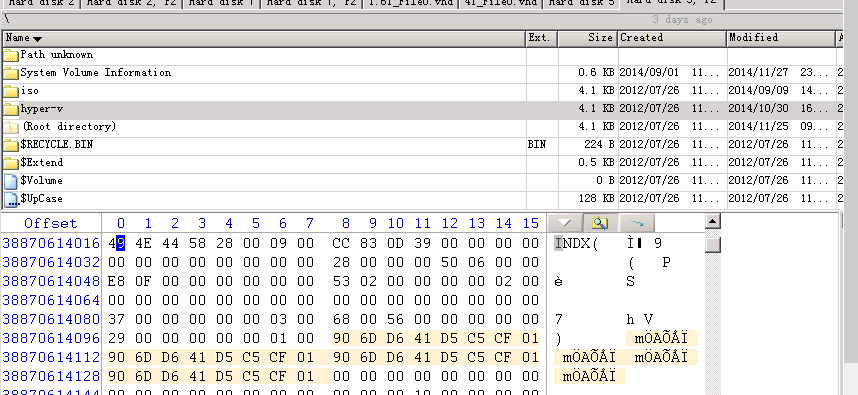Click offset 38870614080
858x395 pixels.
click(x=51, y=320)
